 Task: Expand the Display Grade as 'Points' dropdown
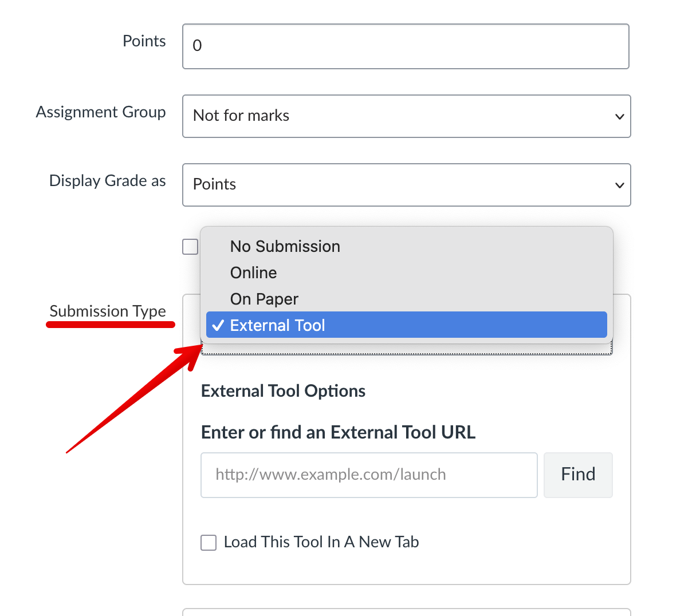pos(406,185)
